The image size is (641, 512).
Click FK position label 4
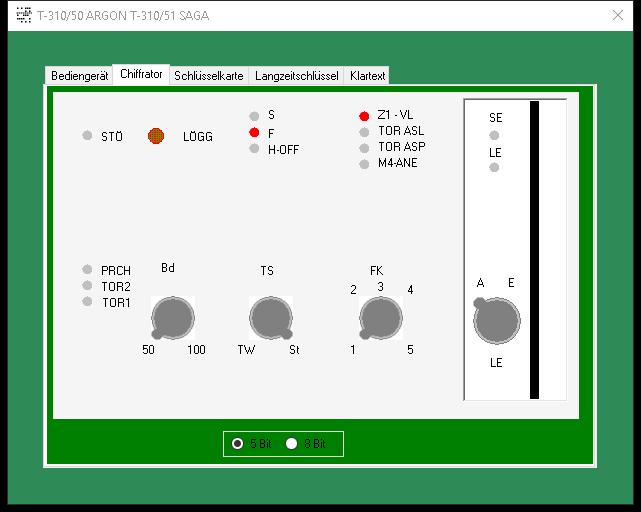pyautogui.click(x=410, y=290)
